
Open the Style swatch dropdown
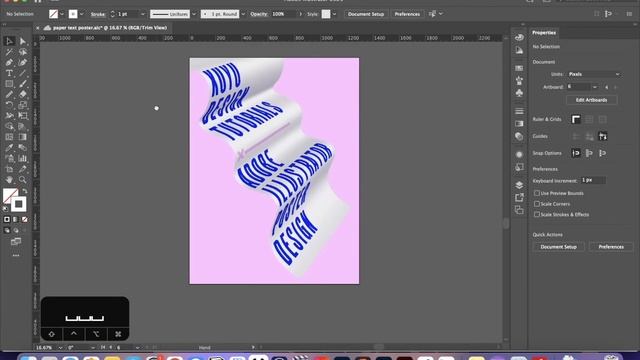[334, 14]
